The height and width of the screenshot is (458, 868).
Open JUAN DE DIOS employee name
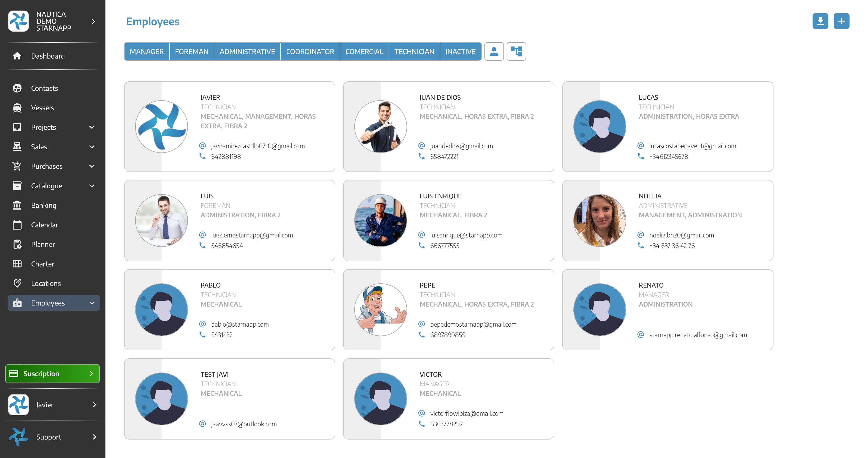[x=440, y=97]
